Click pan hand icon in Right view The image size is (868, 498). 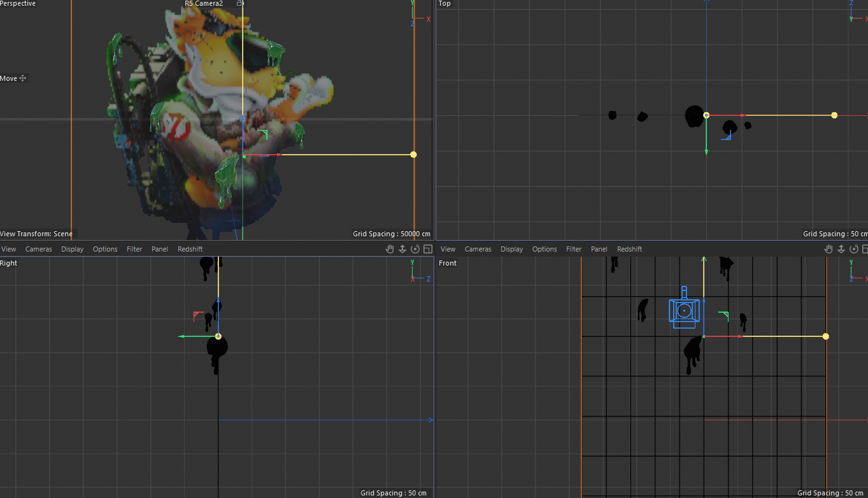(390, 249)
